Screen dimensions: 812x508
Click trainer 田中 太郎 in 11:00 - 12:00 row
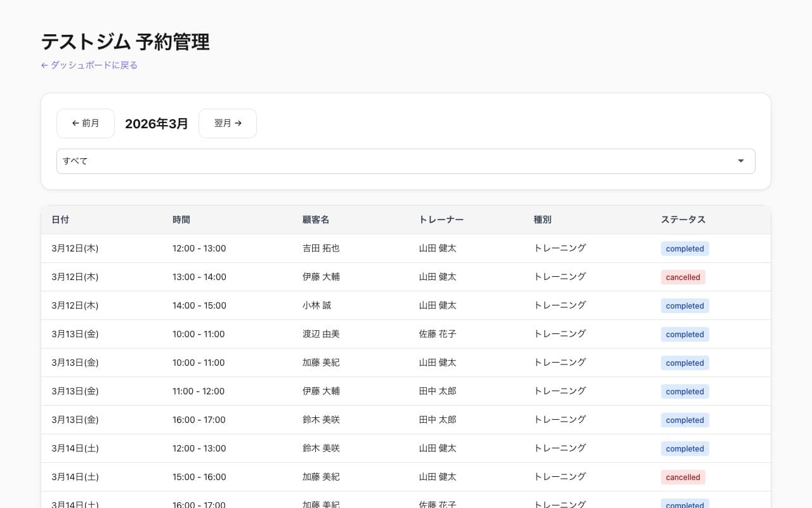(x=437, y=391)
